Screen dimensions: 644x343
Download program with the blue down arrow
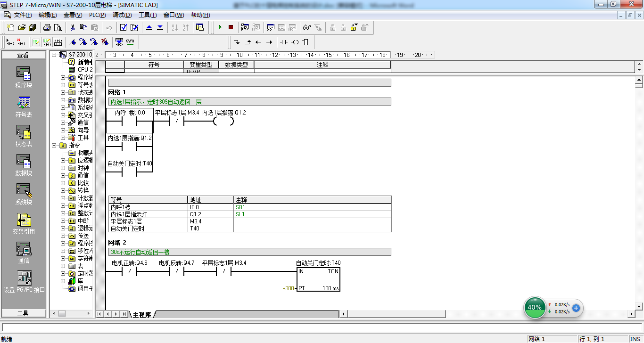click(x=160, y=27)
